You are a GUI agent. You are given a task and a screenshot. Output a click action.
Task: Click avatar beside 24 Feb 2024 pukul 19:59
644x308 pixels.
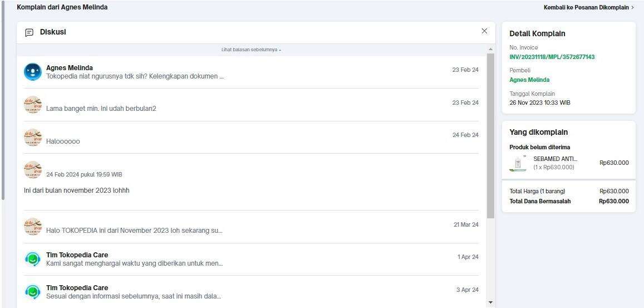[33, 169]
